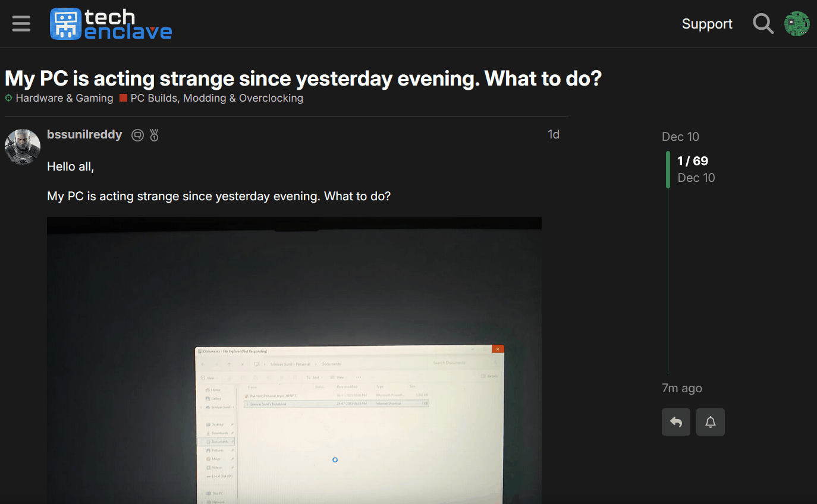
Task: Click the reply arrow button
Action: click(676, 422)
